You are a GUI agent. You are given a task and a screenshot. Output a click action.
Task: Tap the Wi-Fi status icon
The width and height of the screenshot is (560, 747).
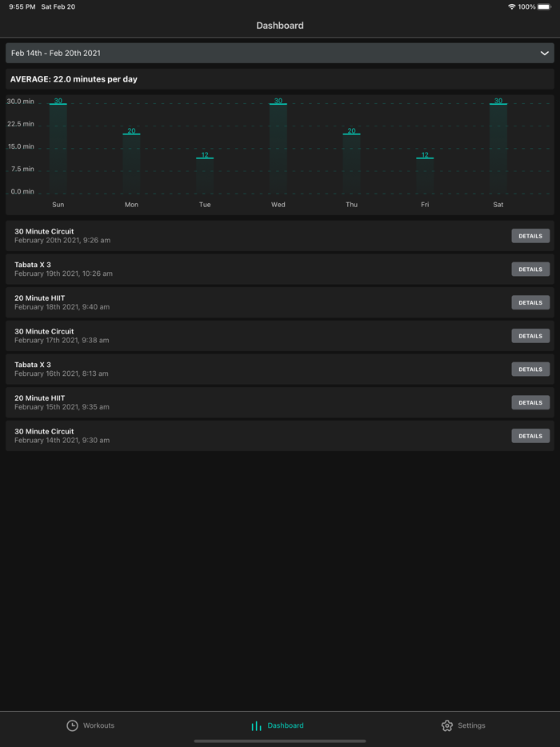(x=511, y=7)
